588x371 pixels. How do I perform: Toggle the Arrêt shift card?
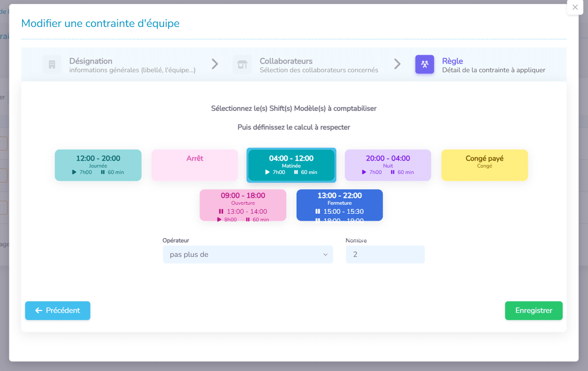tap(195, 165)
